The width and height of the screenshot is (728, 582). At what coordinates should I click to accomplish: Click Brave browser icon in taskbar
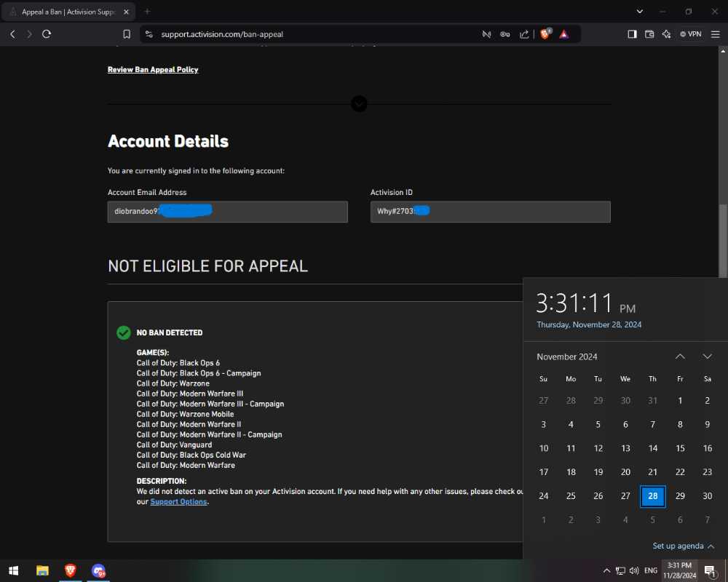pyautogui.click(x=70, y=570)
